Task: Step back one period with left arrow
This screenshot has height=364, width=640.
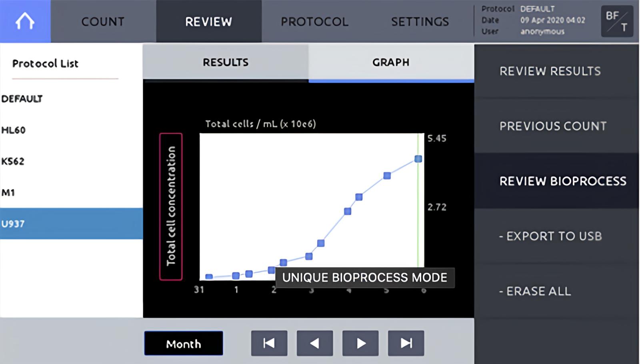Action: pyautogui.click(x=315, y=343)
